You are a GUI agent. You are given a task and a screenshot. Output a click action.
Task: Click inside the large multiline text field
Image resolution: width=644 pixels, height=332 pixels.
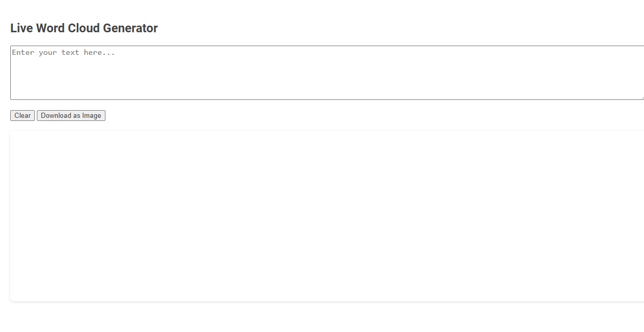tap(327, 73)
